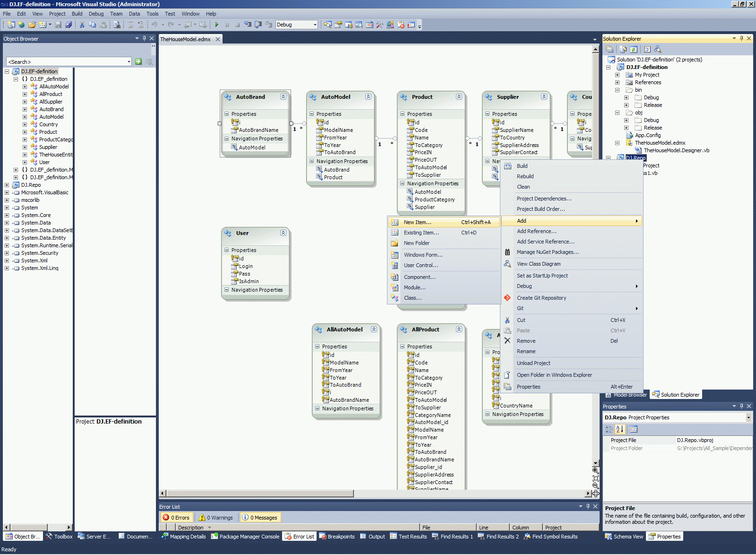Click the Zoom to 100% square icon
This screenshot has width=756, height=555.
(596, 478)
